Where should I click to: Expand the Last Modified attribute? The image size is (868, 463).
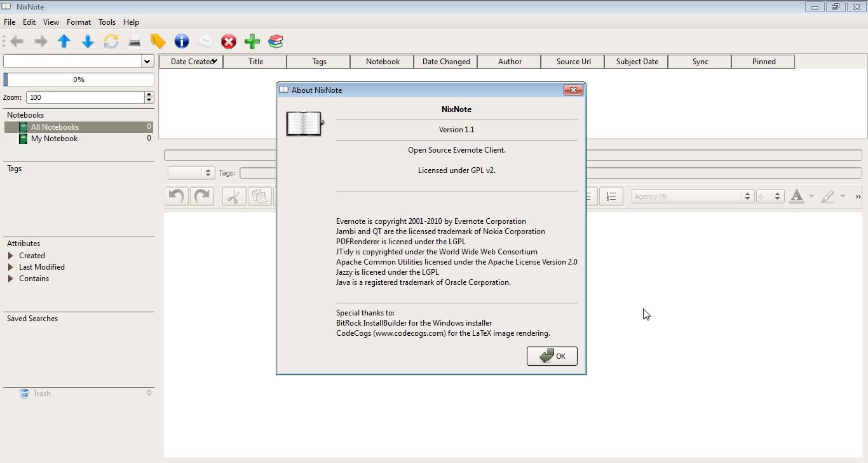pyautogui.click(x=11, y=267)
